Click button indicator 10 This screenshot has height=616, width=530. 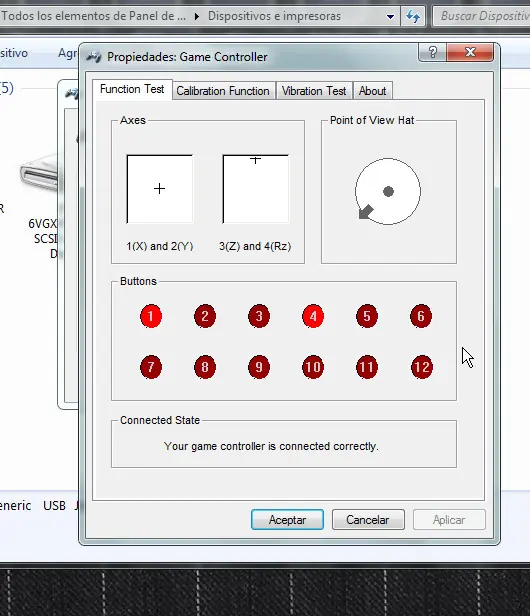tap(313, 367)
